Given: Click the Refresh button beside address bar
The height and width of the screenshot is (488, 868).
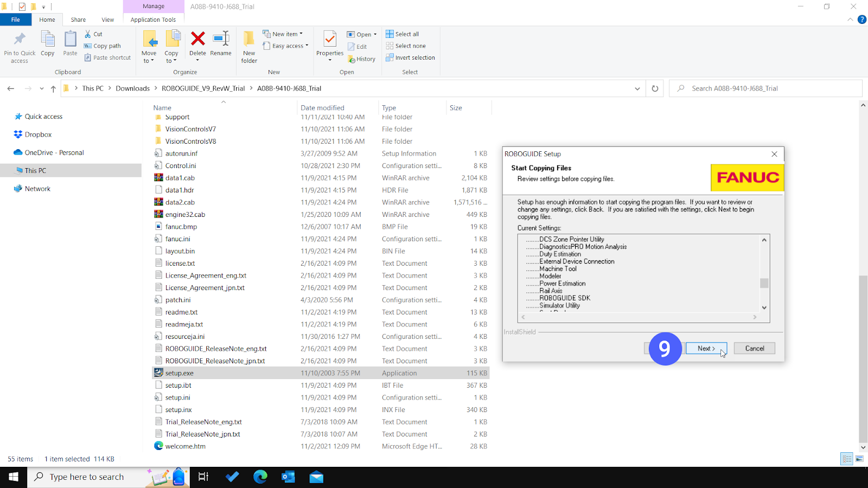Looking at the screenshot, I should [655, 88].
